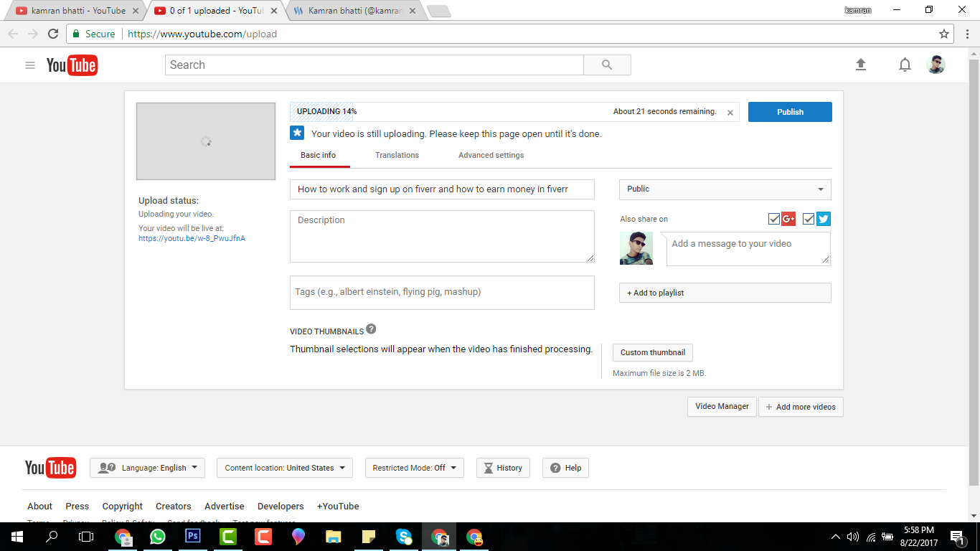Image resolution: width=980 pixels, height=551 pixels.
Task: Open Photoshop from the taskbar
Action: (x=193, y=537)
